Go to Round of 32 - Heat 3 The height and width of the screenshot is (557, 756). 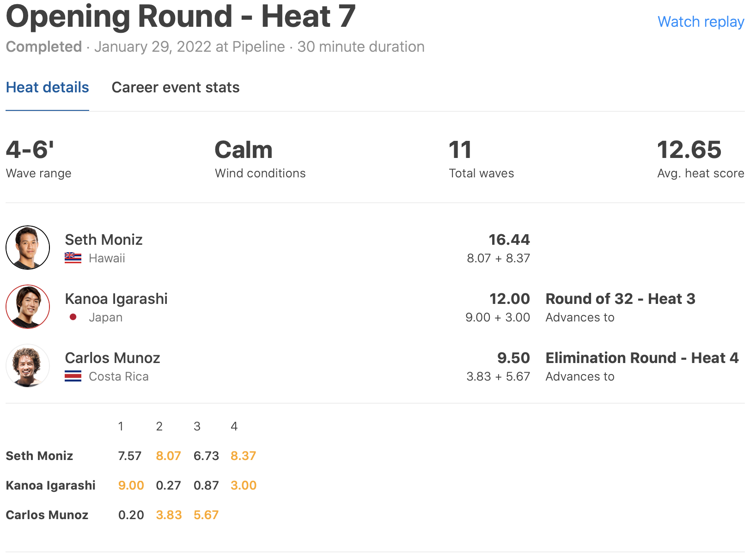coord(620,299)
